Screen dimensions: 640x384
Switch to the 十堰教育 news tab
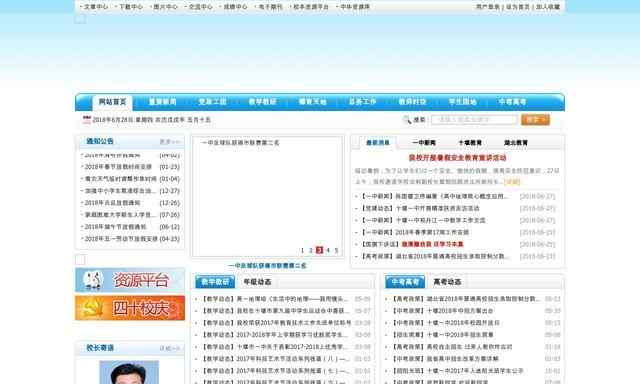470,143
